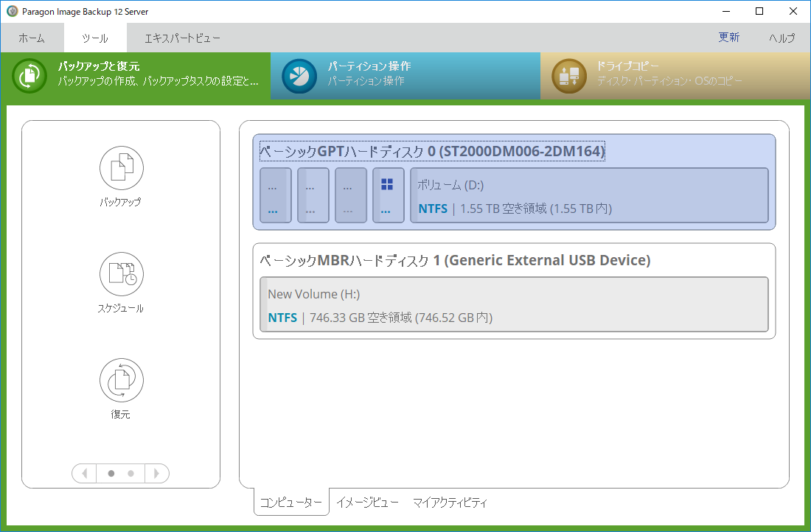Switch to マイアクティビティ tab
The height and width of the screenshot is (532, 811).
450,503
